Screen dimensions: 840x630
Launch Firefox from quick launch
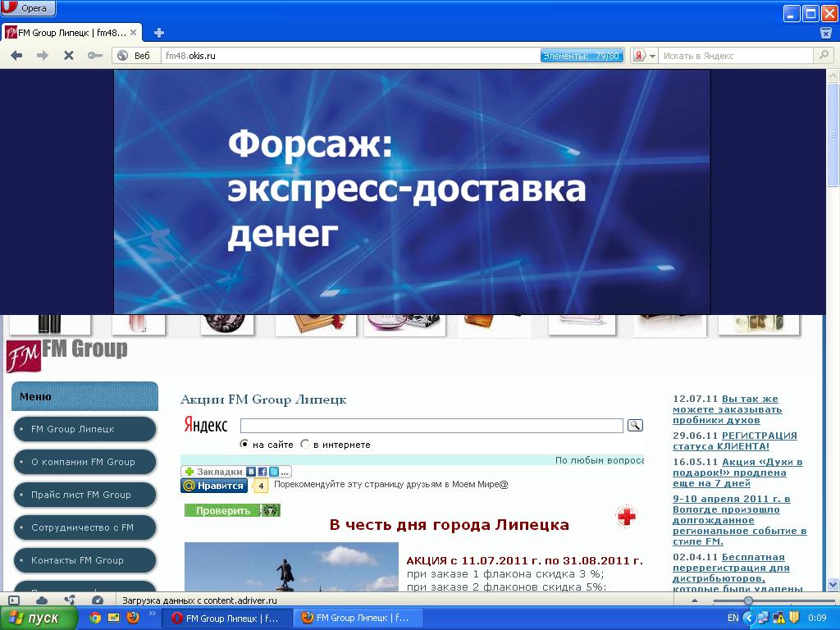coord(132,618)
